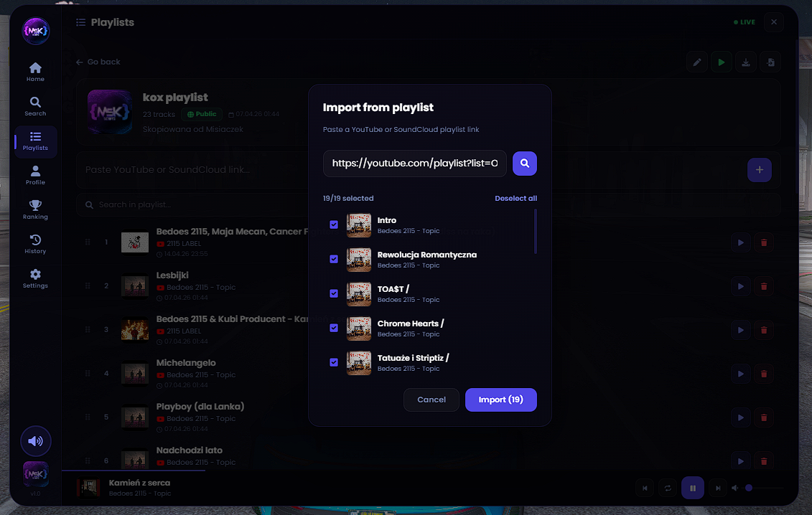Mute via player bar speaker icon
Viewport: 812px width, 515px height.
735,488
